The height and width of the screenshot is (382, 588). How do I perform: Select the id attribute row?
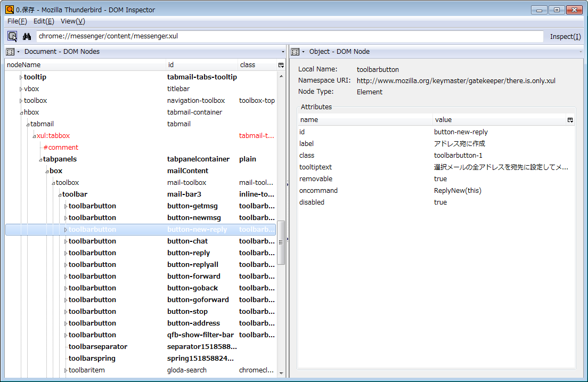pyautogui.click(x=436, y=132)
